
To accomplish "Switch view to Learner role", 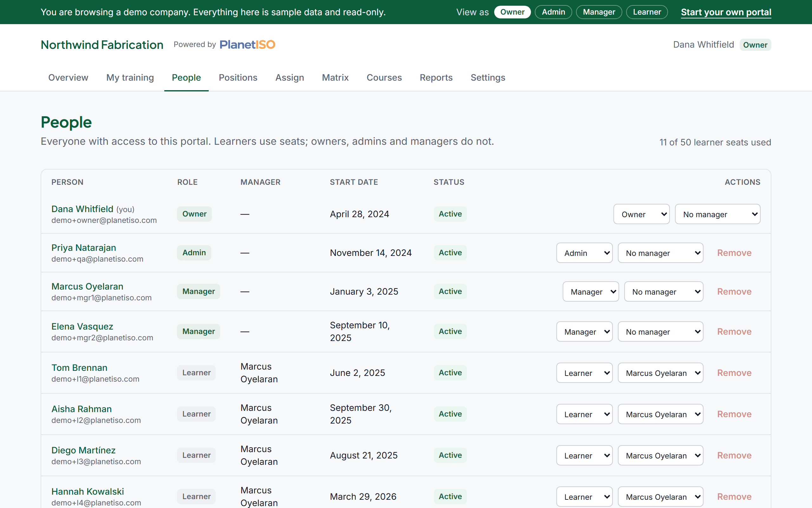I will [646, 12].
